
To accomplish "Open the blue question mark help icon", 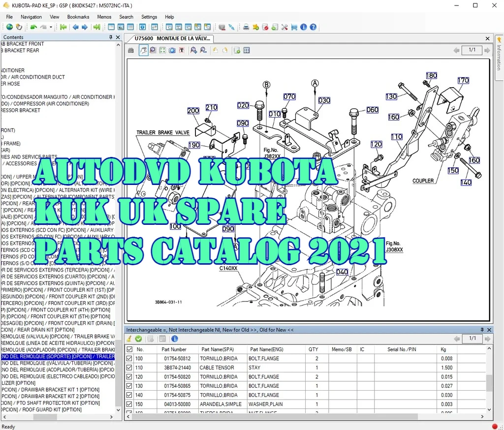I will click(313, 27).
